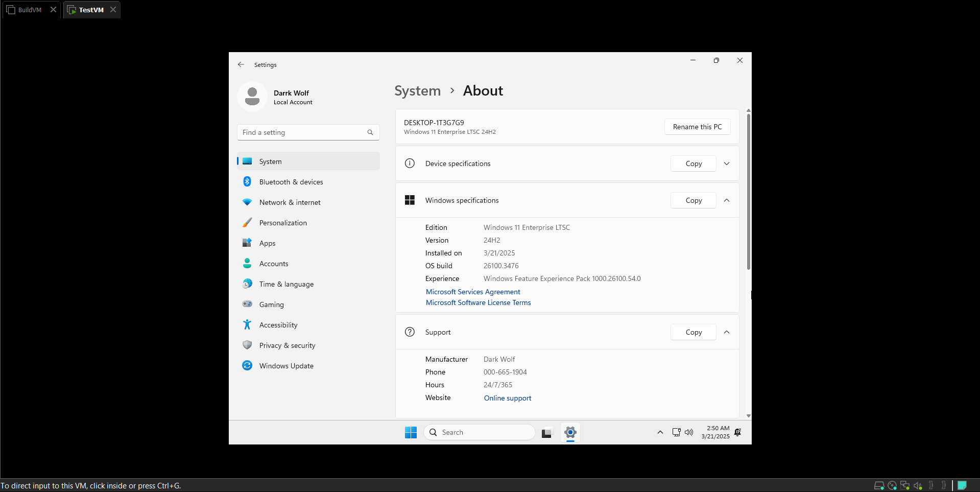Screen dimensions: 980x492
Task: Open Microsoft Software License Terms link
Action: pyautogui.click(x=479, y=302)
